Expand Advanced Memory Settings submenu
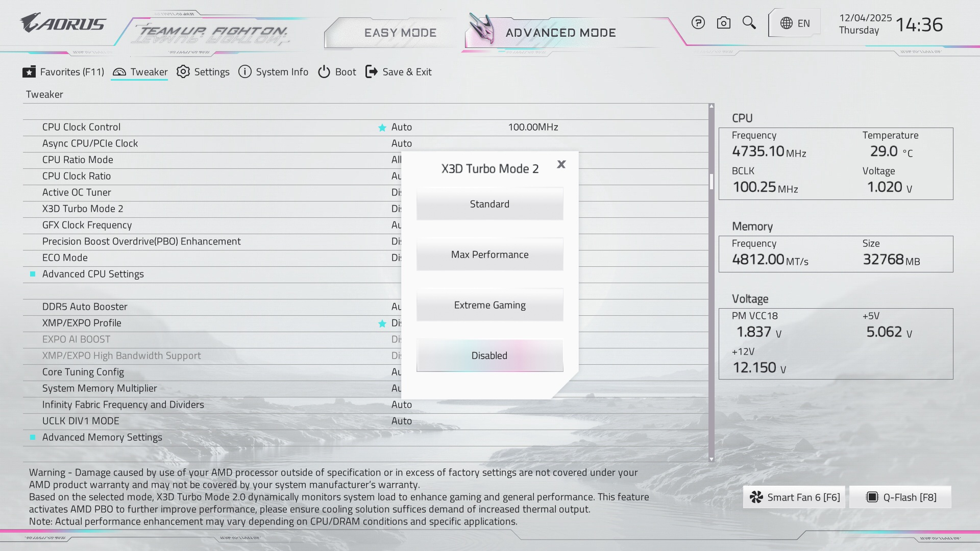The width and height of the screenshot is (980, 551). point(102,437)
